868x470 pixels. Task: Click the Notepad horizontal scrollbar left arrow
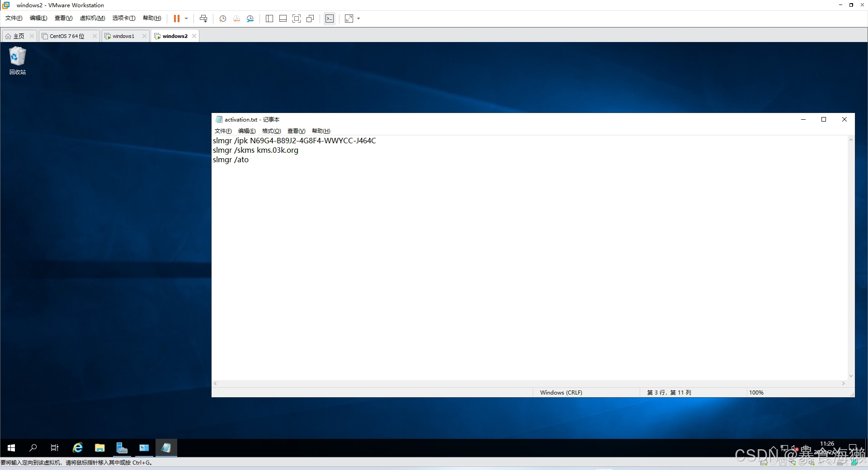tap(216, 383)
